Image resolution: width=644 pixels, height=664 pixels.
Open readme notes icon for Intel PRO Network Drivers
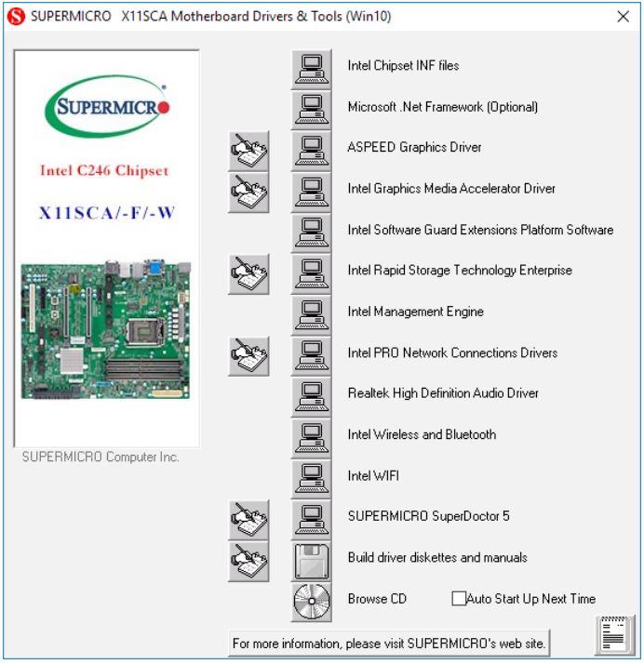tap(248, 356)
